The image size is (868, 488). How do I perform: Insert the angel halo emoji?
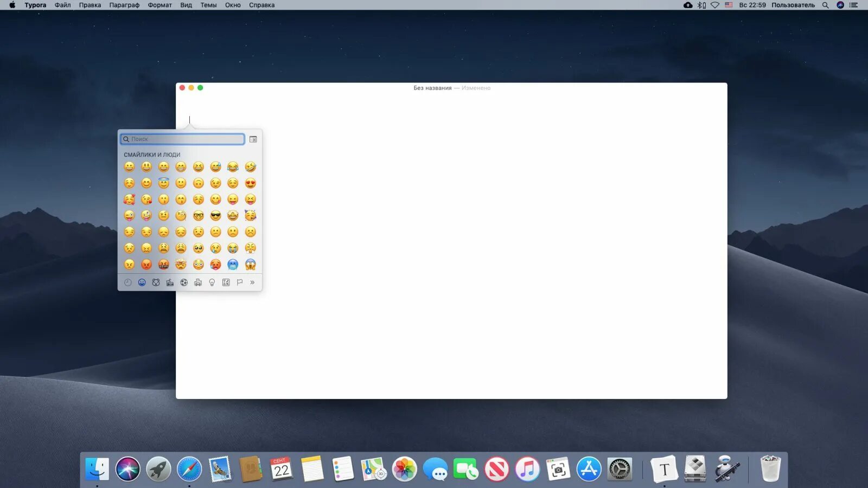click(164, 183)
